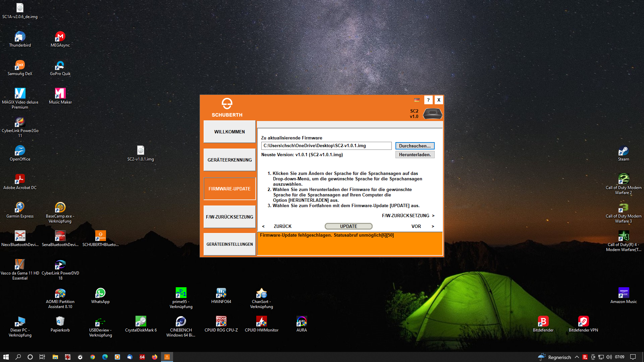Click the Herunterladen button
The width and height of the screenshot is (644, 362).
(415, 155)
